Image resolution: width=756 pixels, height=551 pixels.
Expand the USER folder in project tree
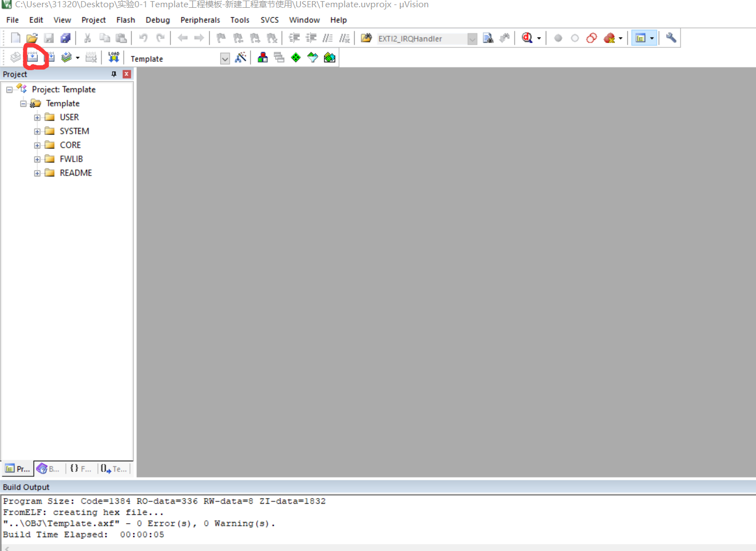[37, 117]
